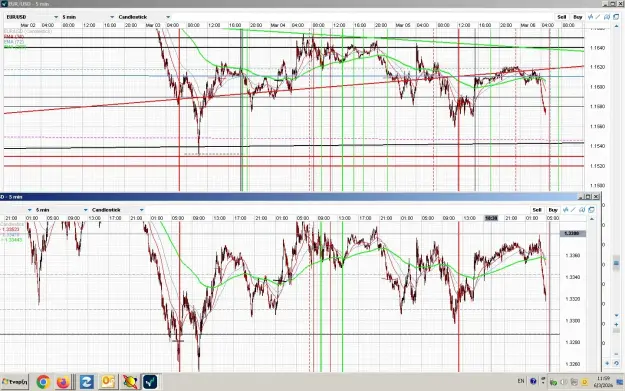Click the plus icon on the right sidebar

coord(616,325)
